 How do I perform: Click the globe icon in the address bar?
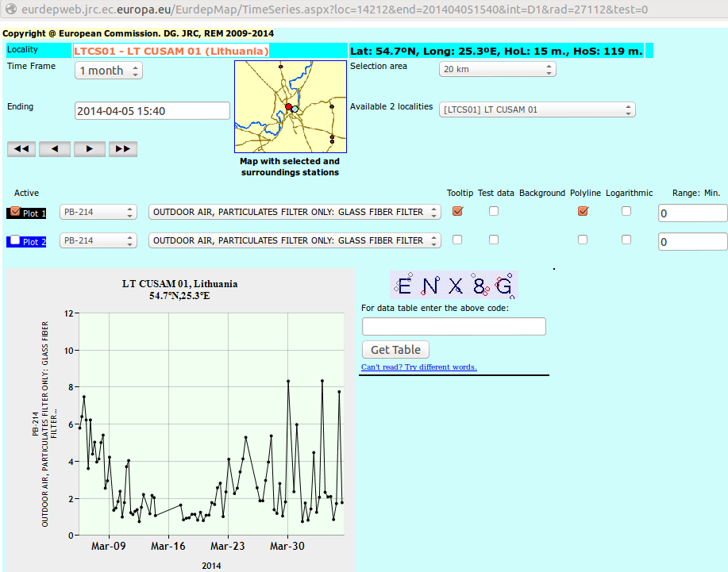coord(10,10)
